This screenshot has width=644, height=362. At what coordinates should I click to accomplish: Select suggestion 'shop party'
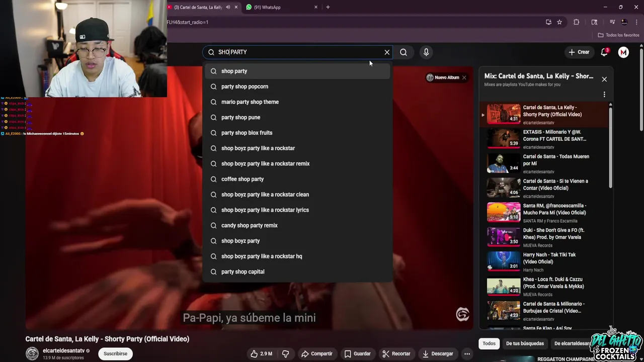click(297, 71)
